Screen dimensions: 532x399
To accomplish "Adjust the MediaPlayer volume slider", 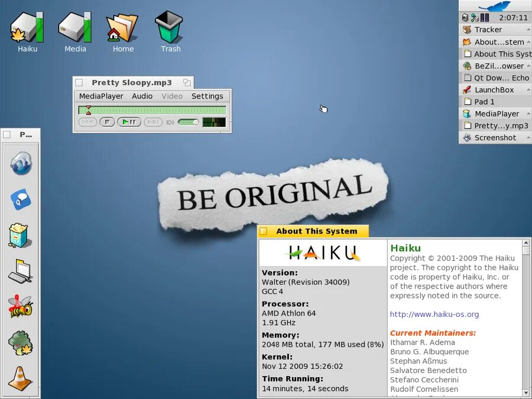I will click(x=189, y=122).
